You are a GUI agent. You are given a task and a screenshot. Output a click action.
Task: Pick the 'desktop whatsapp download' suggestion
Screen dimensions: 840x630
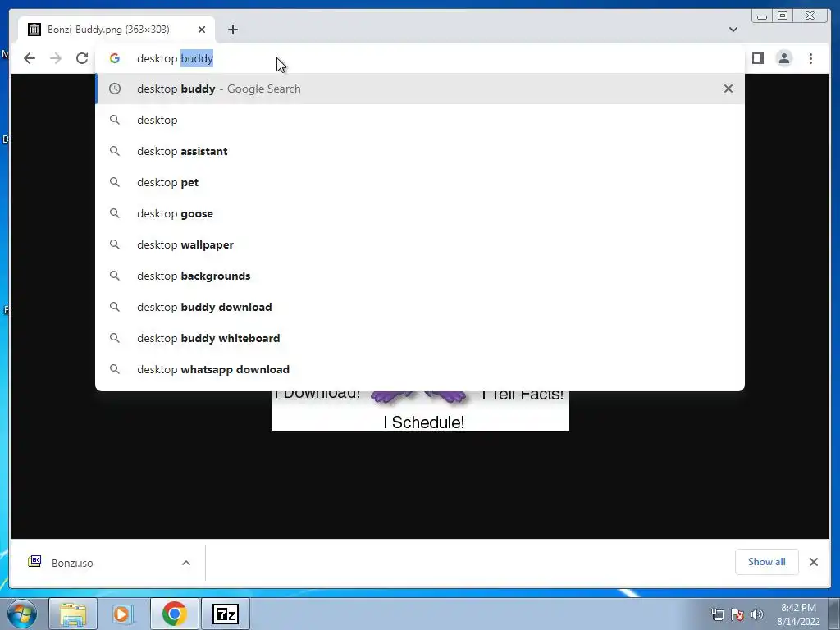(x=419, y=369)
